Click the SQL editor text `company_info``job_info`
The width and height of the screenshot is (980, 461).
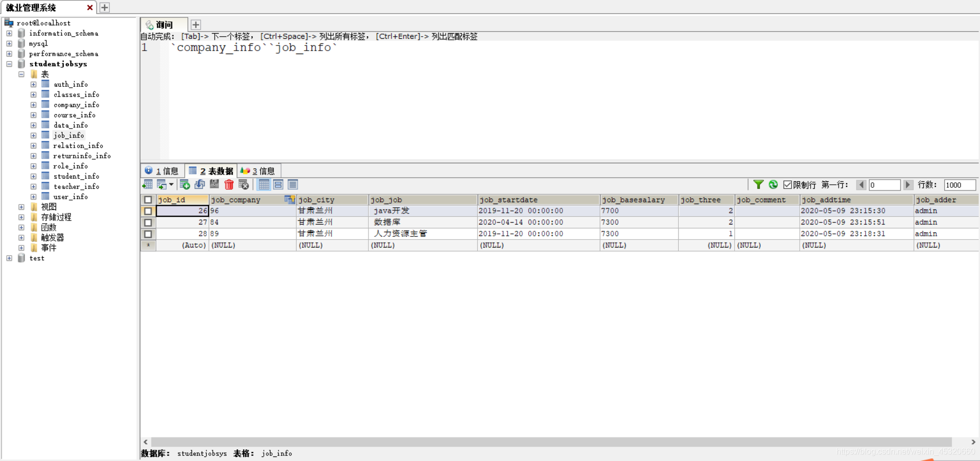pos(255,47)
